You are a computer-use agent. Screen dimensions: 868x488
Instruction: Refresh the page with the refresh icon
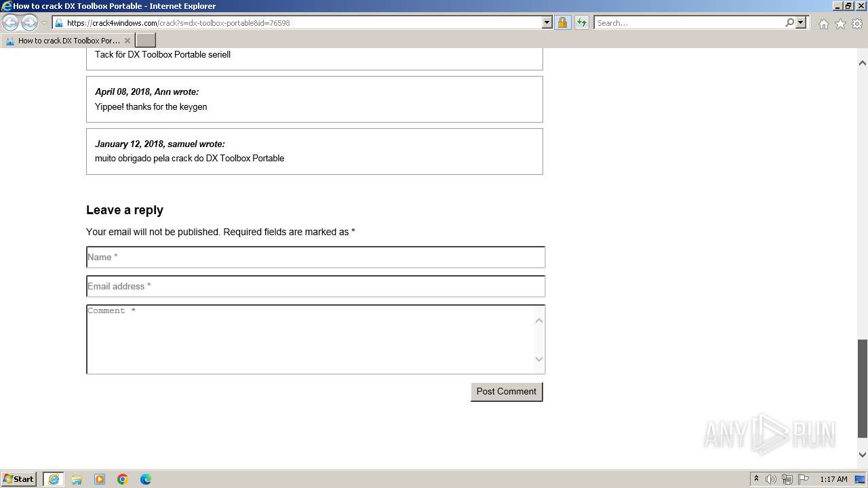[x=581, y=22]
